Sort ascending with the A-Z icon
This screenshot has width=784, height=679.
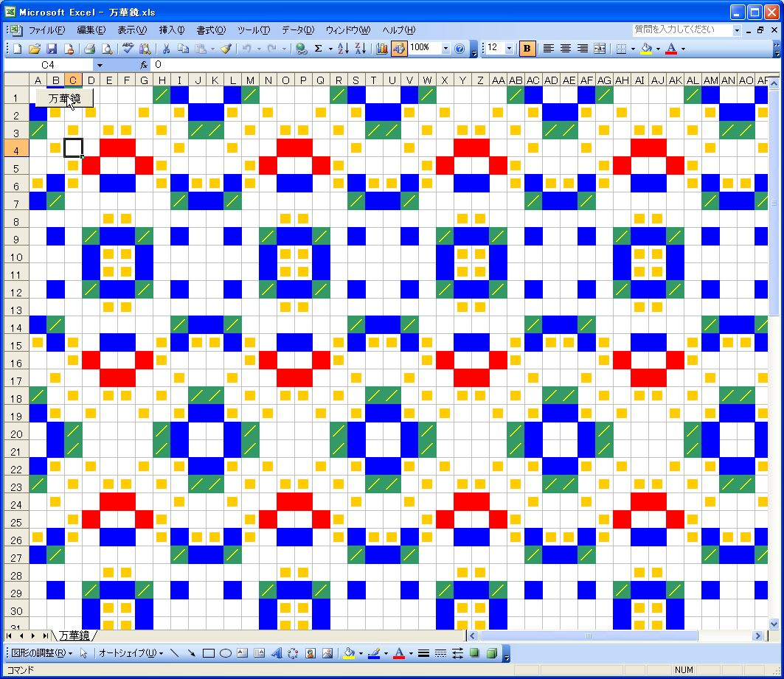pos(343,49)
